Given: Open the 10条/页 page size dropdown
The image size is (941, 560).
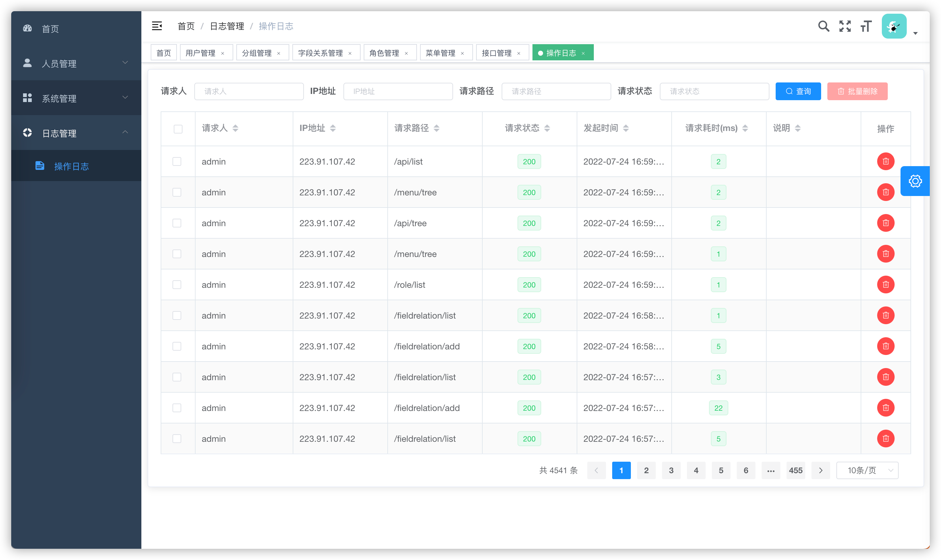Looking at the screenshot, I should coord(867,470).
